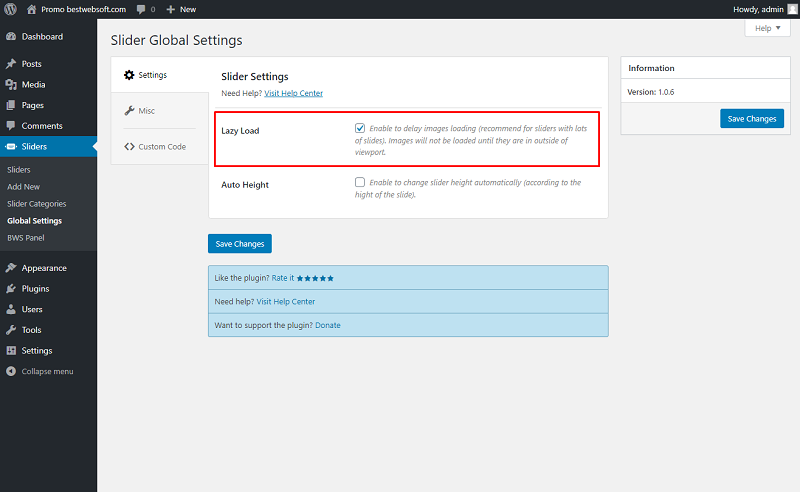This screenshot has width=800, height=492.
Task: Click the Version: 1.0.6 text
Action: (x=651, y=92)
